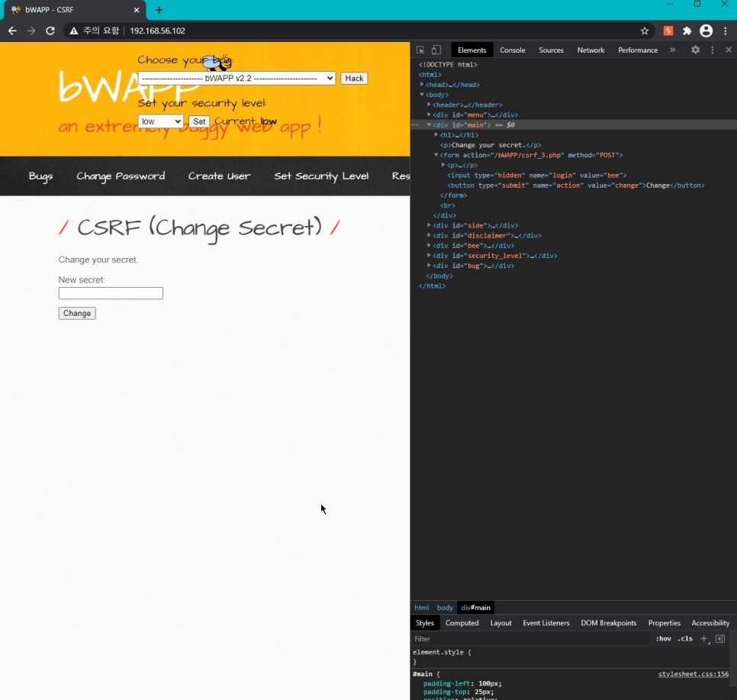737x700 pixels.
Task: Open a new browser tab
Action: (x=159, y=10)
